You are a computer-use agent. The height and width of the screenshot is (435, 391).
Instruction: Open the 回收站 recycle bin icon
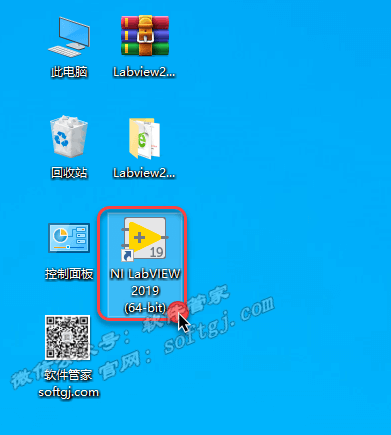69,136
